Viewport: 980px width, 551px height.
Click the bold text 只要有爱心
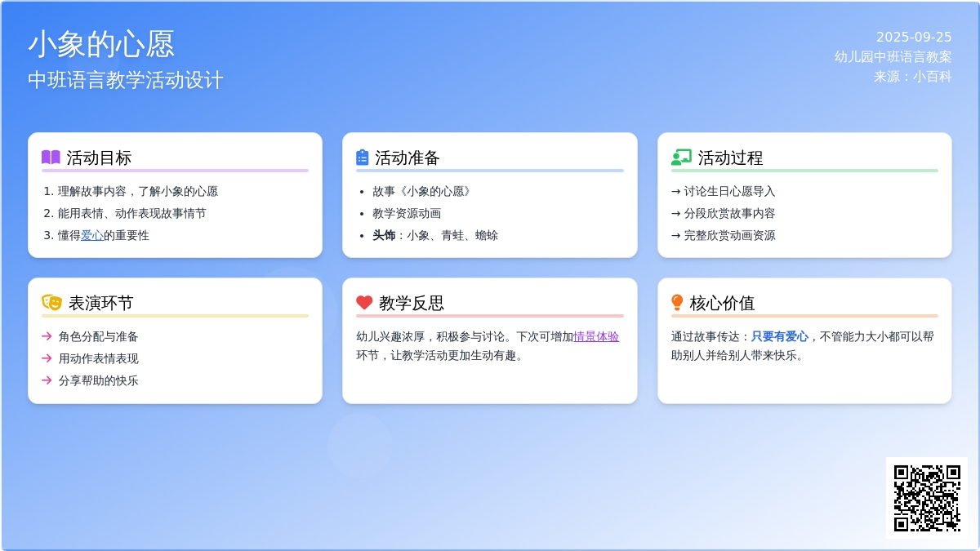point(779,336)
